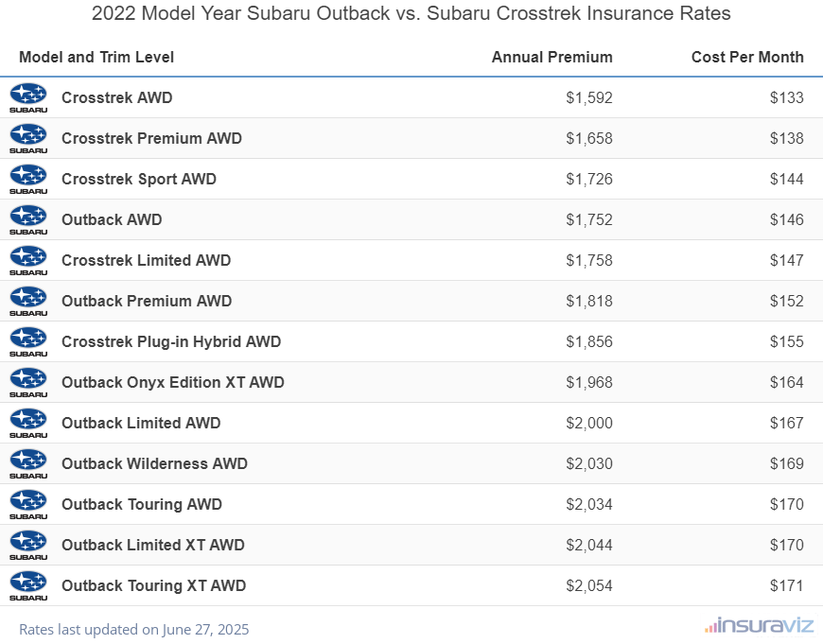Click the $1,968 annual premium value
This screenshot has width=823, height=644.
[589, 383]
